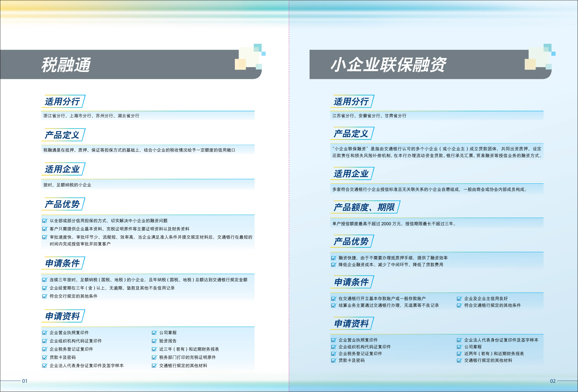This screenshot has height=392, width=578.
Task: Click 企业法人代表身份证复印件及签字样本 on page 02
Action: point(501,340)
